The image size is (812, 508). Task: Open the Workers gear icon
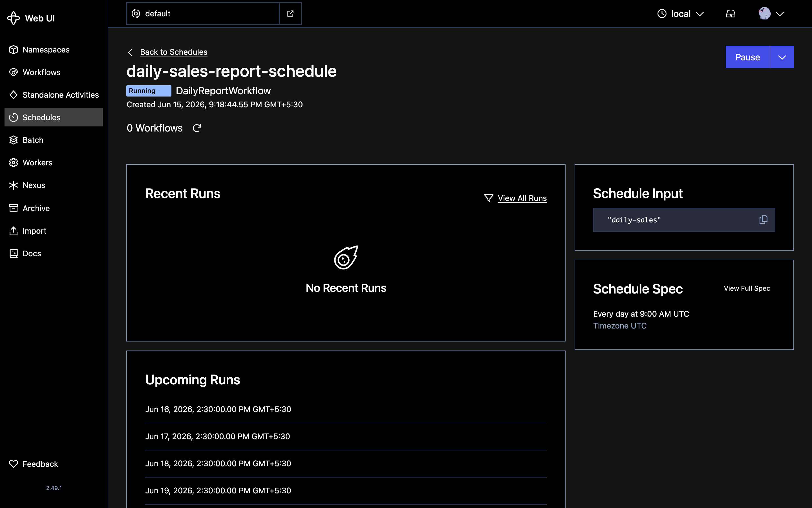pos(14,163)
